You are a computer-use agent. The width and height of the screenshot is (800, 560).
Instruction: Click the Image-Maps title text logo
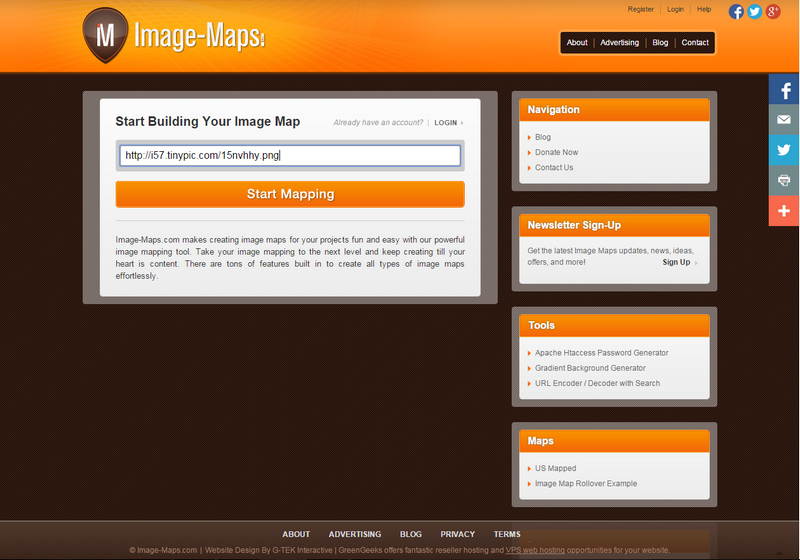199,36
